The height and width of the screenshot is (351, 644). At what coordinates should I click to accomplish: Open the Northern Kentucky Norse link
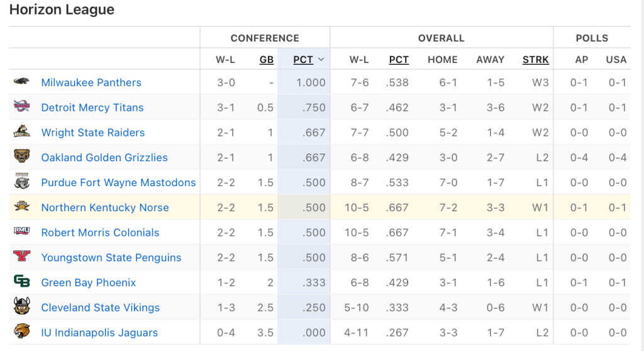105,208
